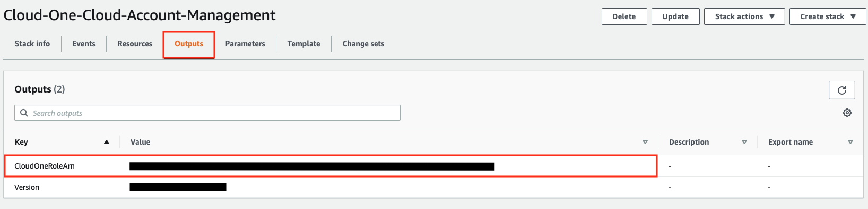
Task: Open the Change sets tab
Action: (363, 44)
